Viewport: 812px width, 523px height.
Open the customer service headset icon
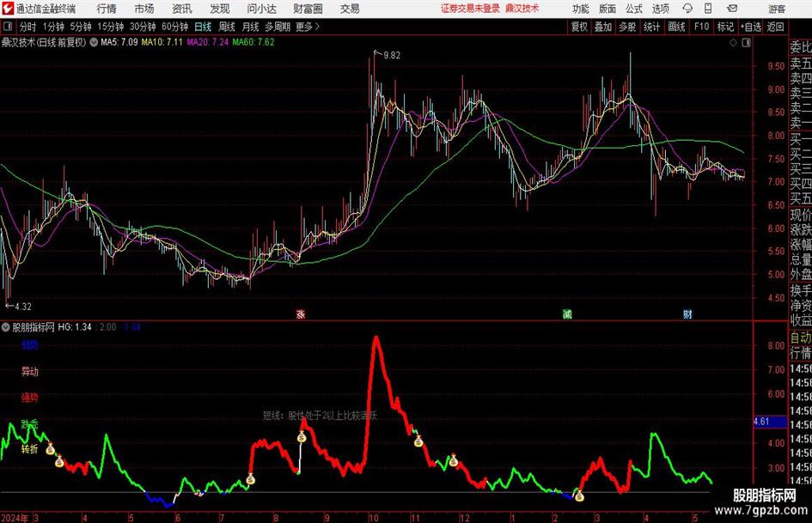coord(687,9)
